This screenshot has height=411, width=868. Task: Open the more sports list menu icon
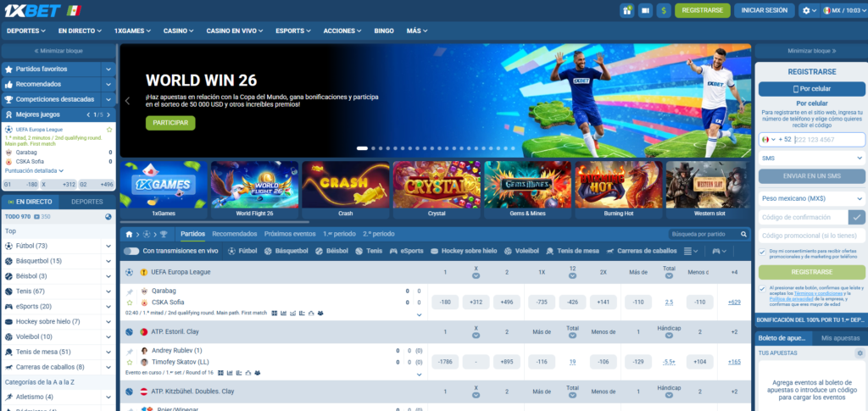tap(691, 251)
